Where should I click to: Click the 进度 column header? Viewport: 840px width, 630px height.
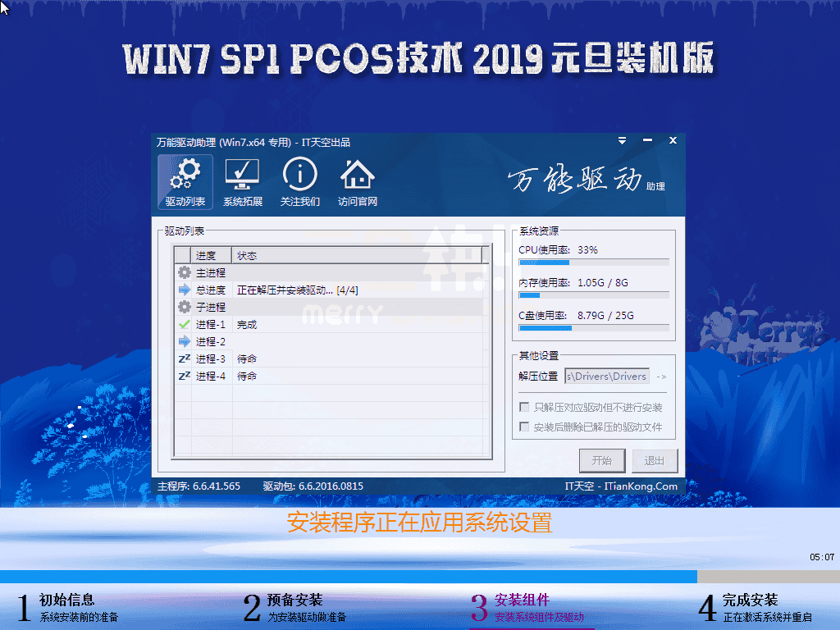click(211, 256)
